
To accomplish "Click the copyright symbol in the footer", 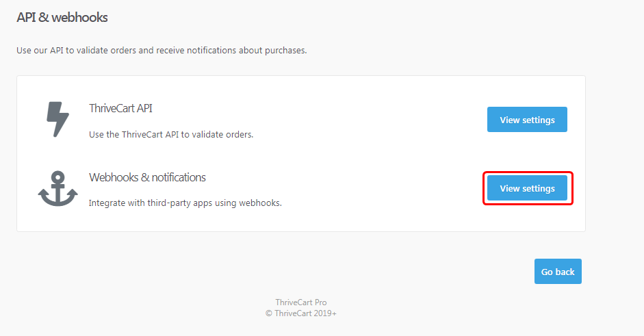I will (x=268, y=313).
